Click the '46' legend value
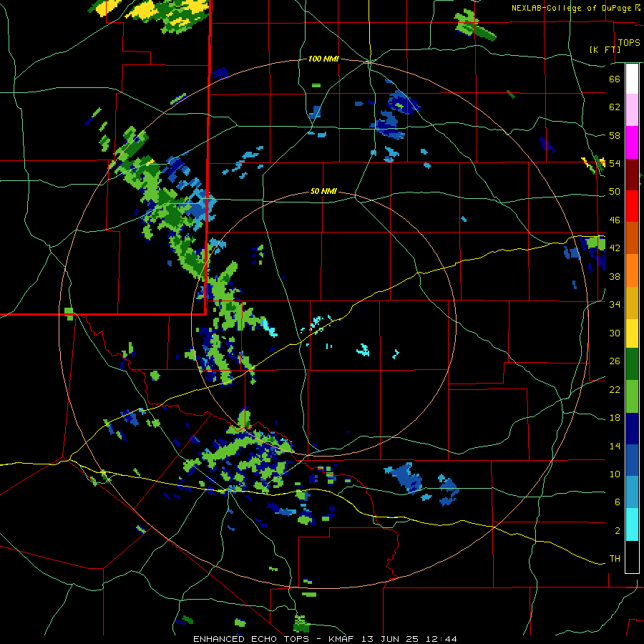The height and width of the screenshot is (644, 644). 615,220
